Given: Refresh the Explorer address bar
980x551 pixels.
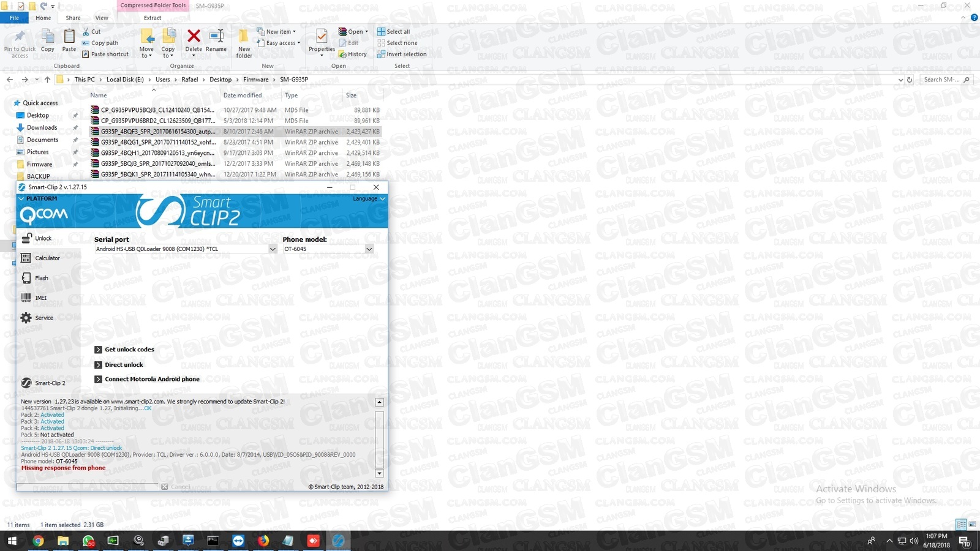Looking at the screenshot, I should click(910, 80).
